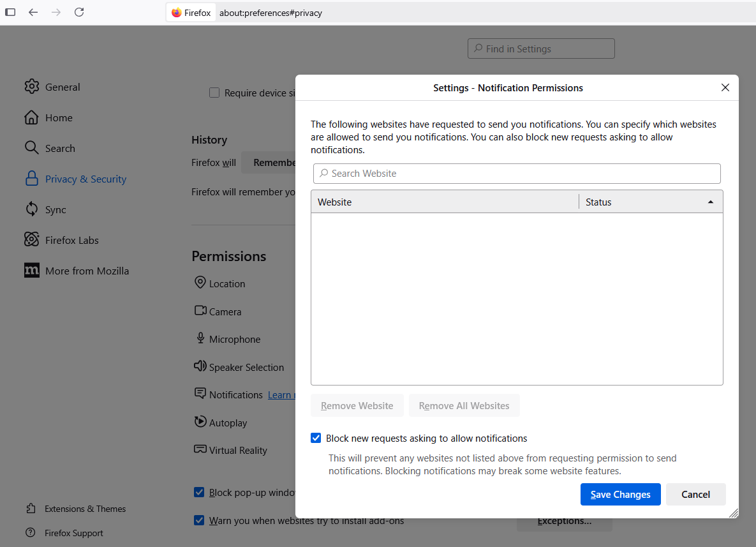Click the General gear icon in sidebar
This screenshot has height=547, width=756.
click(x=32, y=87)
